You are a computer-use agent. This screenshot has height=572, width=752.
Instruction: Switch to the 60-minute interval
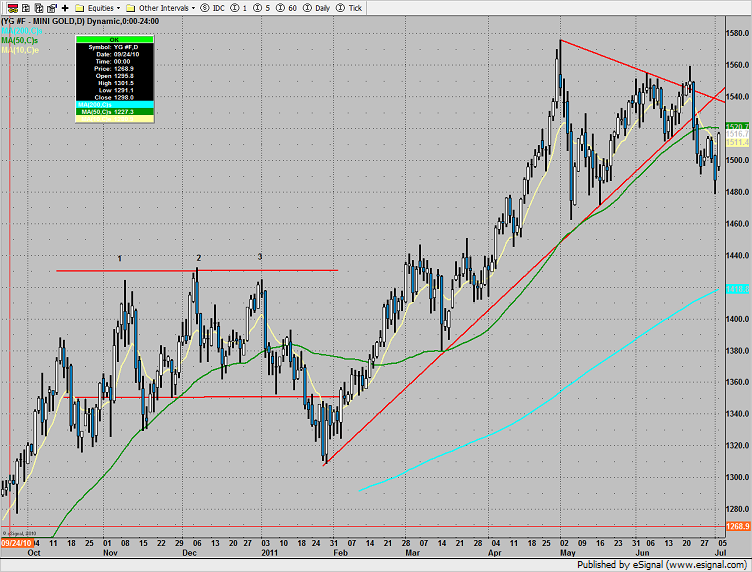(286, 8)
